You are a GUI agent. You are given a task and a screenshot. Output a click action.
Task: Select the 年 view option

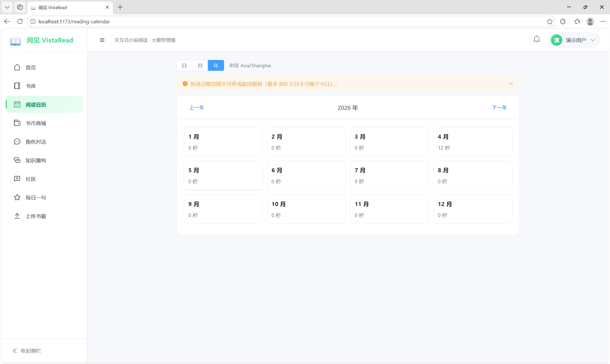tap(216, 66)
